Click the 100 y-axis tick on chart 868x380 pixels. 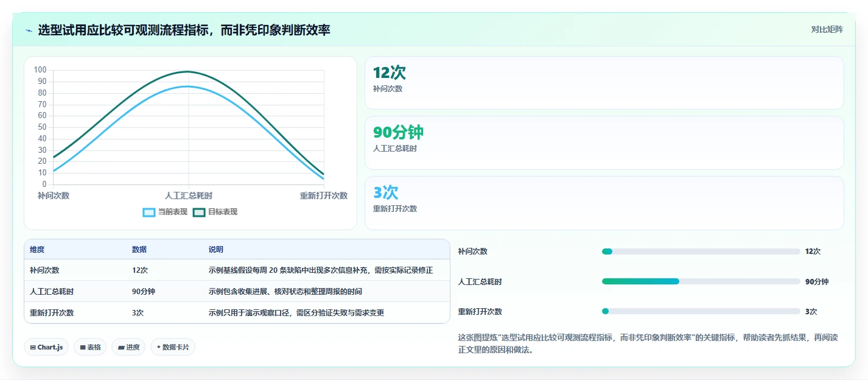(x=40, y=70)
